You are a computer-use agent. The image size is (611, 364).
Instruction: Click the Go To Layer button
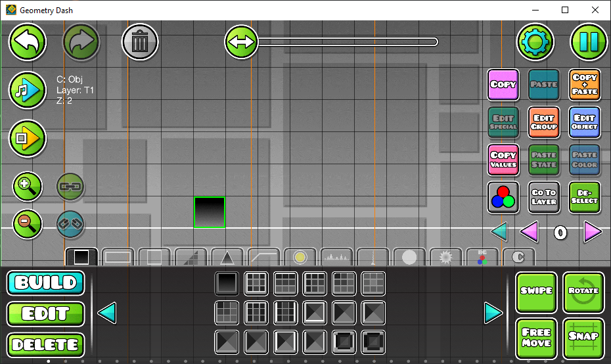point(543,197)
